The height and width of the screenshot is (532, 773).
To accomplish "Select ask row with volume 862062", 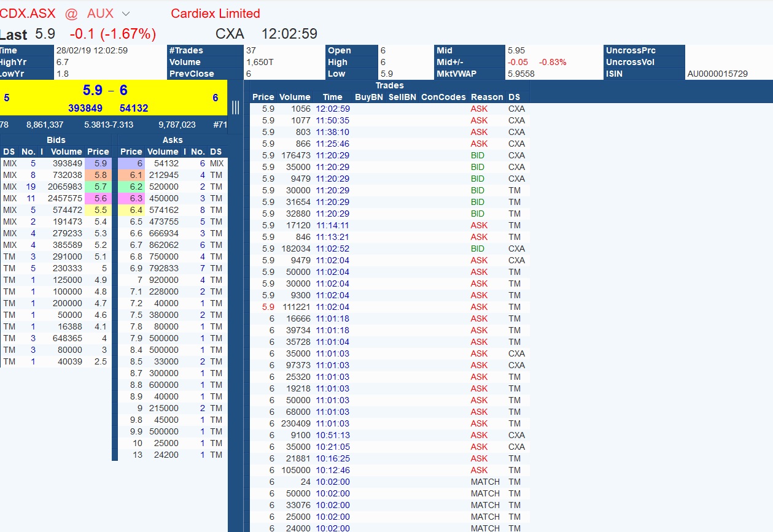I will click(173, 245).
